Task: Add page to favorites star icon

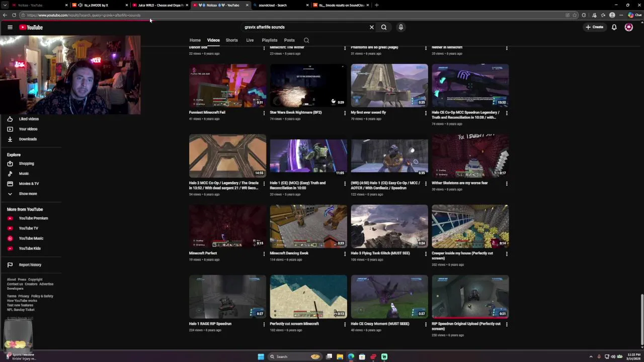Action: pyautogui.click(x=575, y=15)
